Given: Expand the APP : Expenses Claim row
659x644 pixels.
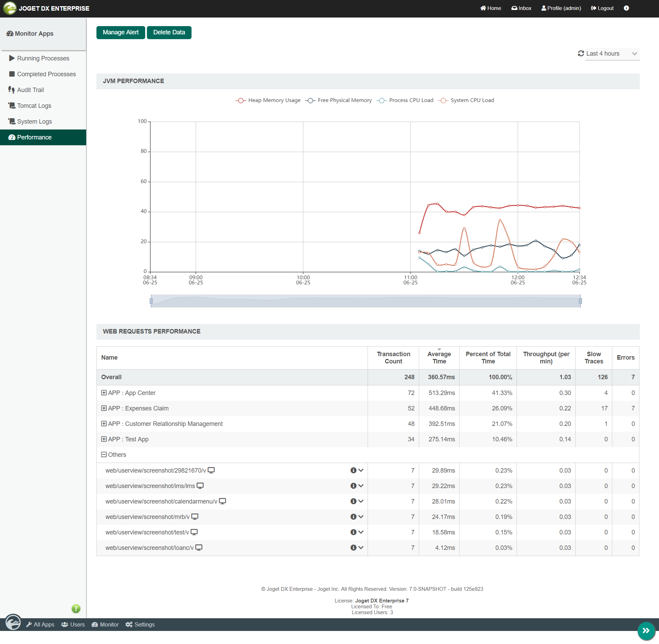Looking at the screenshot, I should pyautogui.click(x=104, y=408).
